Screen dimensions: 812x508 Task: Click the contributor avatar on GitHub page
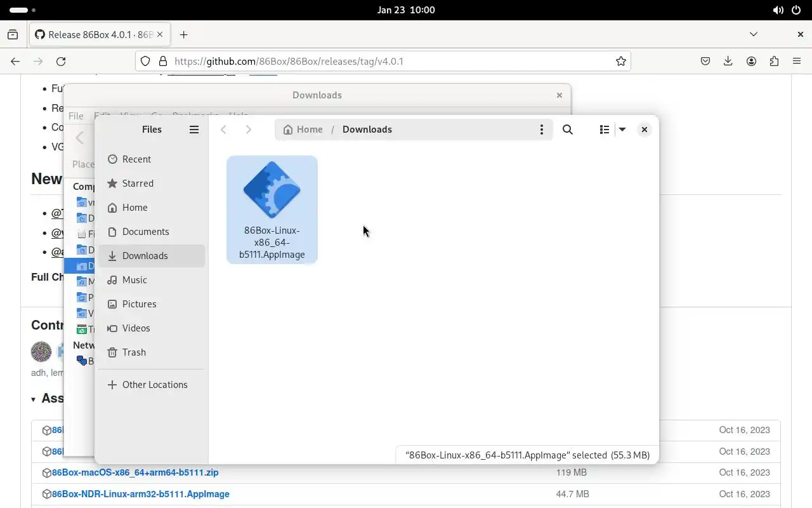coord(41,352)
